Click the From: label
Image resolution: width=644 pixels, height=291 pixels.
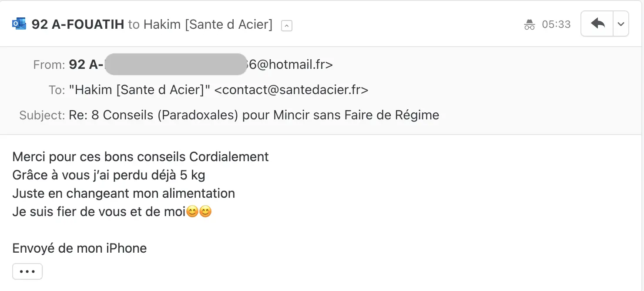pyautogui.click(x=49, y=65)
